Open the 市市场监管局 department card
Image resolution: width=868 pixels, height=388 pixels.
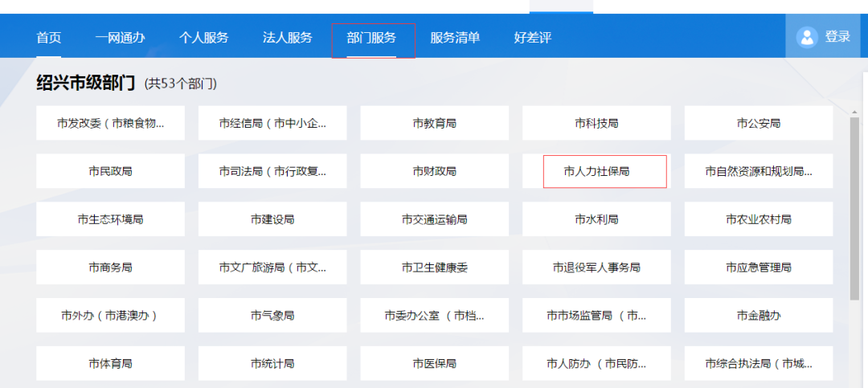coord(596,316)
